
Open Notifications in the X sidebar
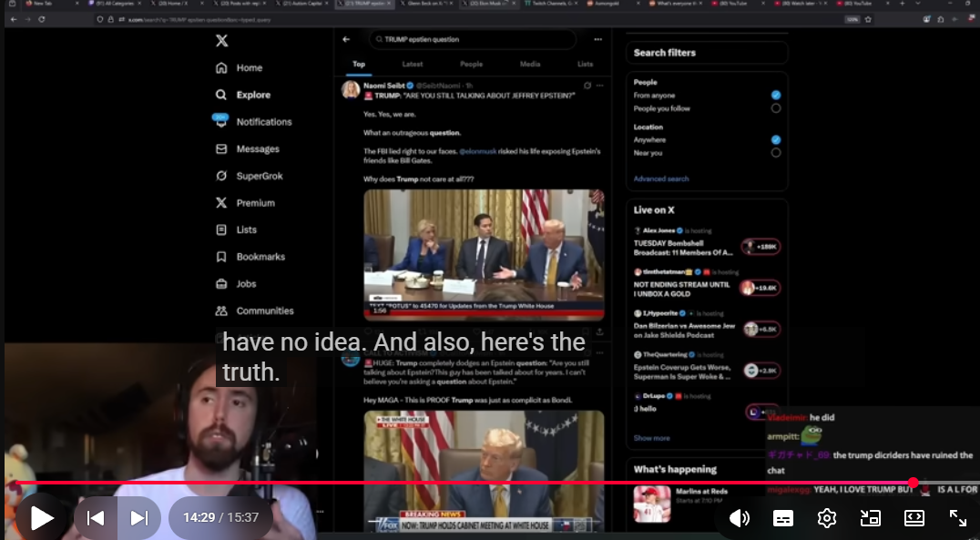[x=253, y=122]
